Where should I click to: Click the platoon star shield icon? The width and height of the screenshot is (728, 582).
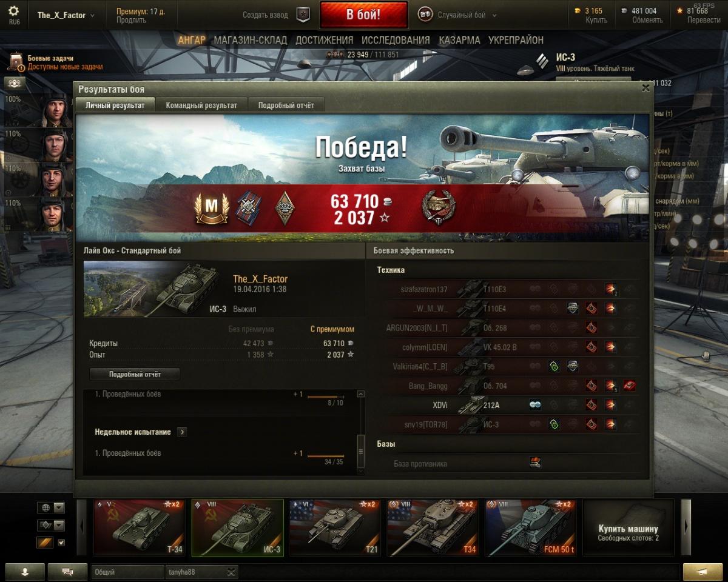303,15
